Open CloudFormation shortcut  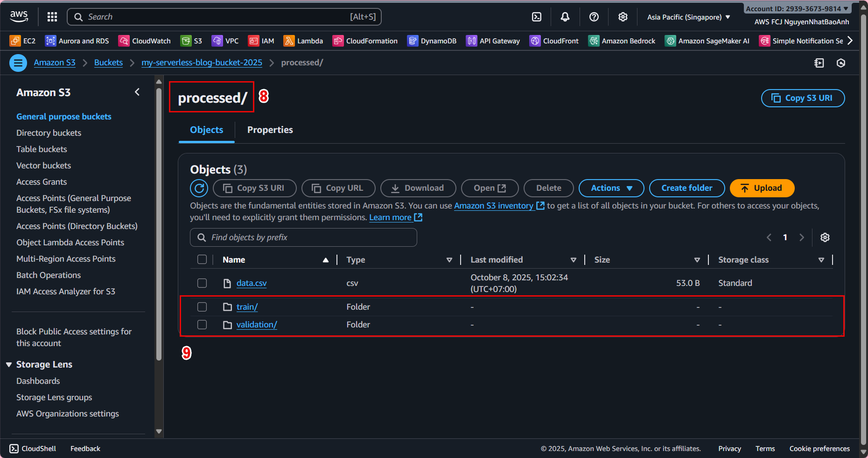point(365,41)
